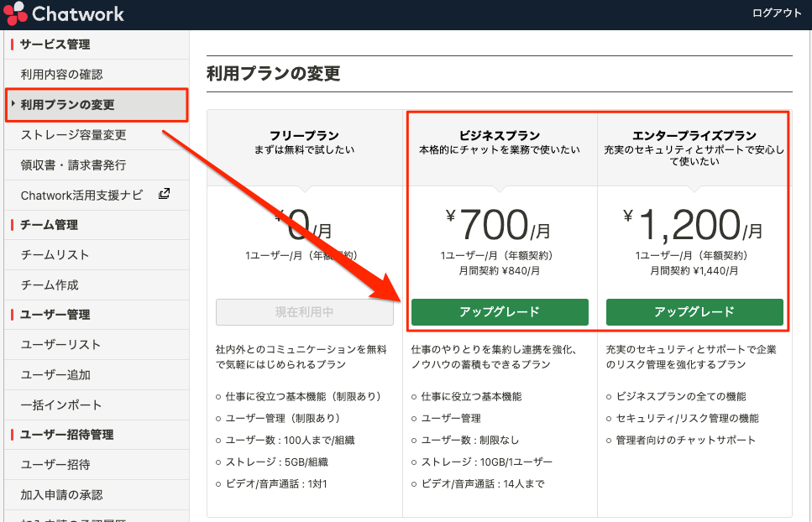
Task: Go to ユーザー追加
Action: tap(97, 375)
